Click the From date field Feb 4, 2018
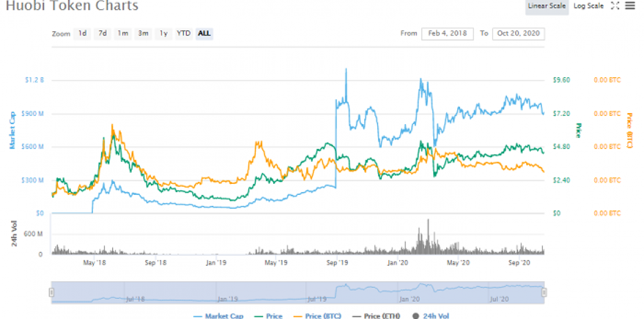Image resolution: width=644 pixels, height=319 pixels. click(447, 34)
